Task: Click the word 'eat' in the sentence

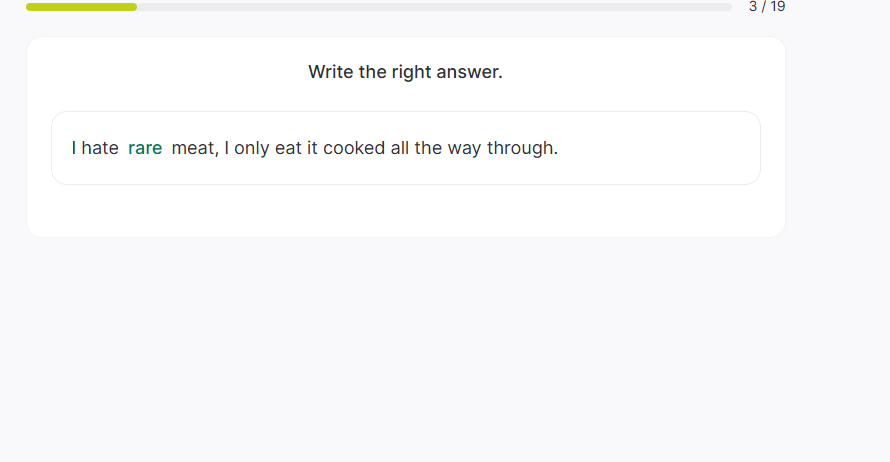Action: [x=288, y=148]
